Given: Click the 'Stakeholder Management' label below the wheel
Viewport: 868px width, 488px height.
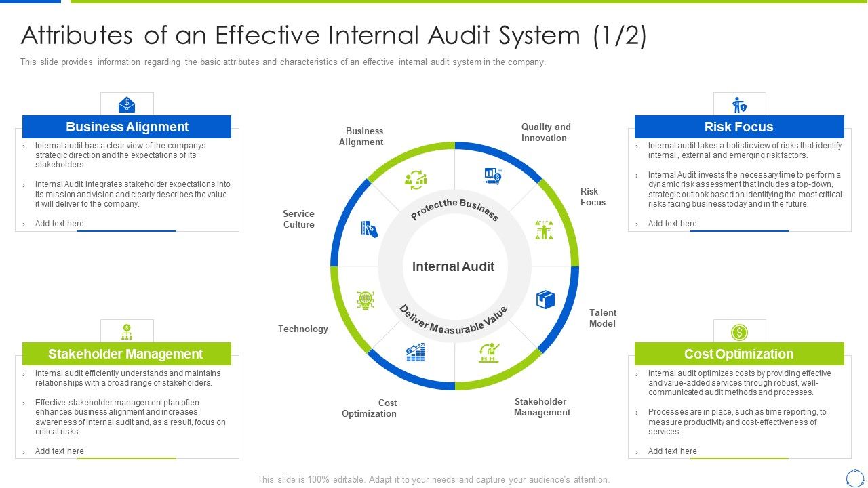Looking at the screenshot, I should [542, 407].
